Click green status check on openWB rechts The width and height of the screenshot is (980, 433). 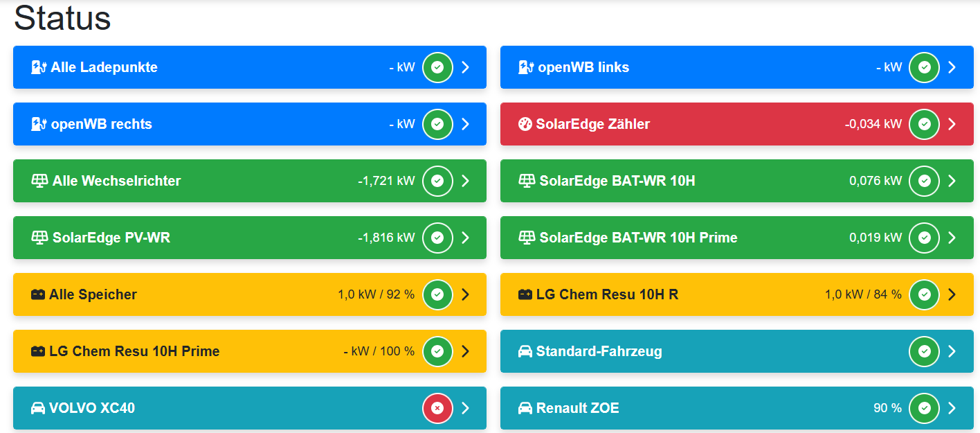click(x=437, y=124)
